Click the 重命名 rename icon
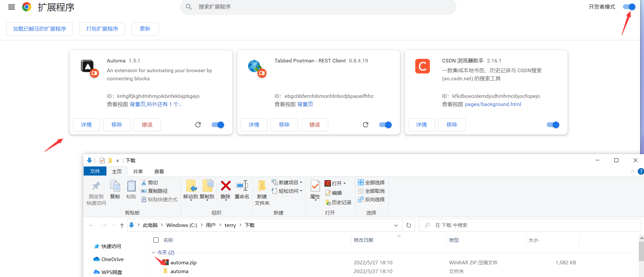The width and height of the screenshot is (644, 277). (x=242, y=186)
